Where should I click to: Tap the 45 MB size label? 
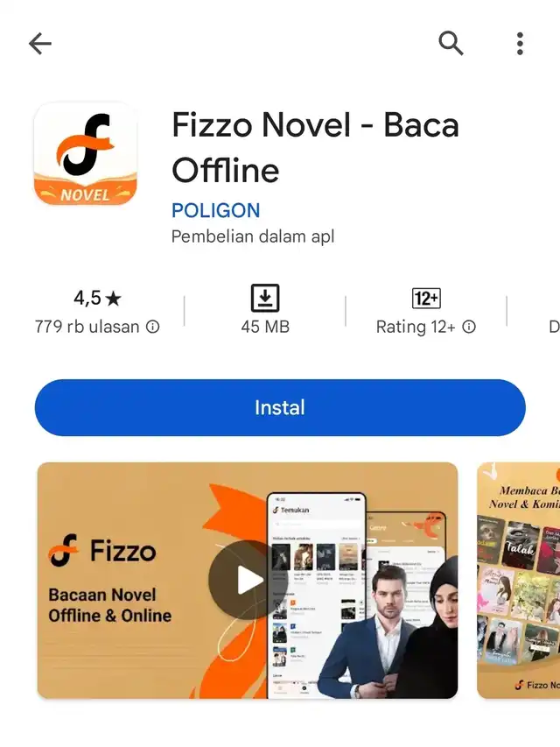265,327
